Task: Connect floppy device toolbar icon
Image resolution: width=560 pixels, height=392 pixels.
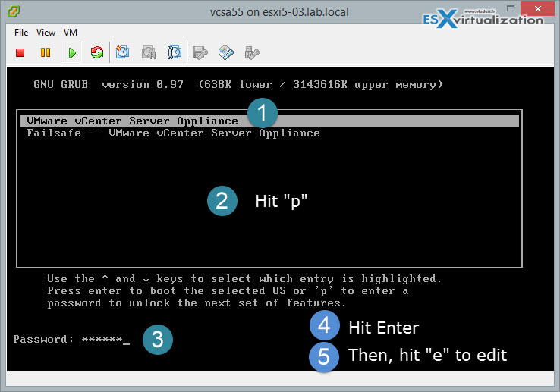Action: coord(200,53)
